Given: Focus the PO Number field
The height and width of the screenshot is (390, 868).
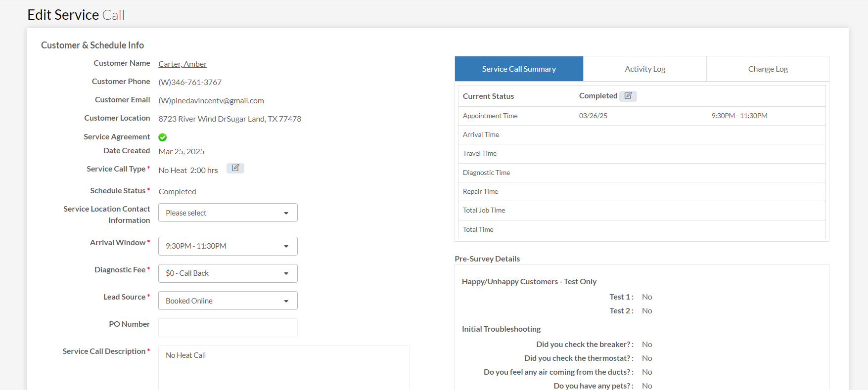Looking at the screenshot, I should 228,328.
